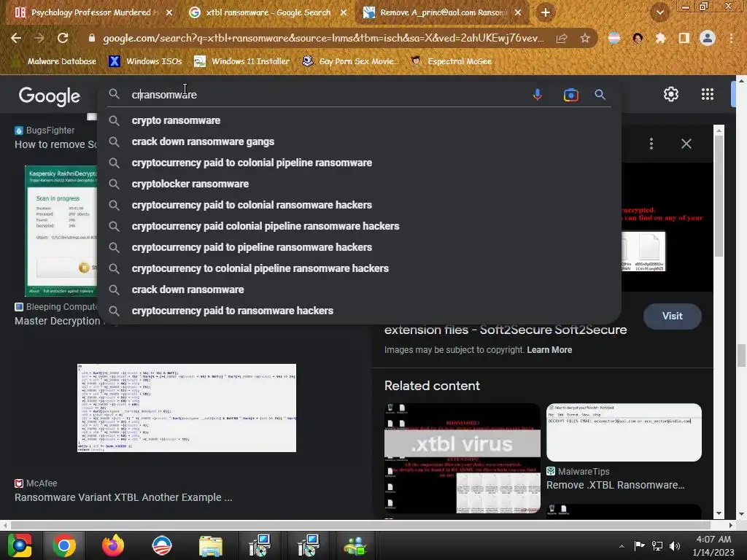Open Google quick settings gear

pos(671,94)
